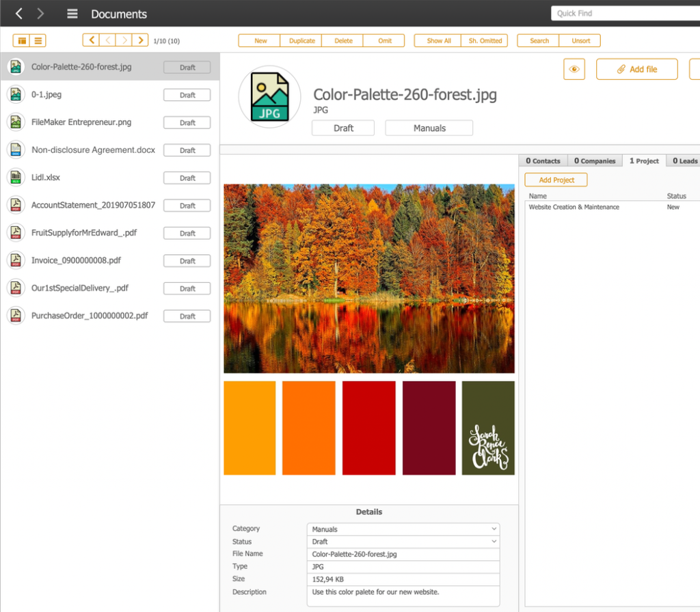Open the Draft status selector under the title

tap(343, 128)
